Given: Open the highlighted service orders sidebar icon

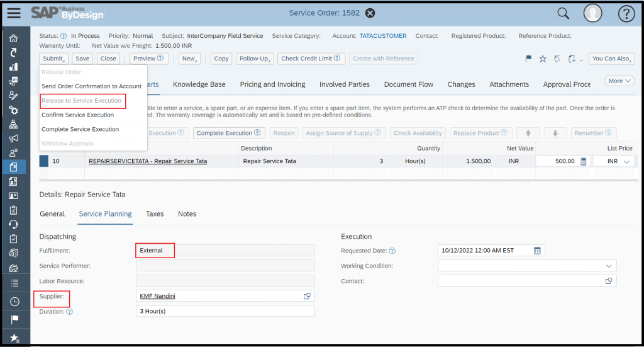Looking at the screenshot, I should click(14, 167).
